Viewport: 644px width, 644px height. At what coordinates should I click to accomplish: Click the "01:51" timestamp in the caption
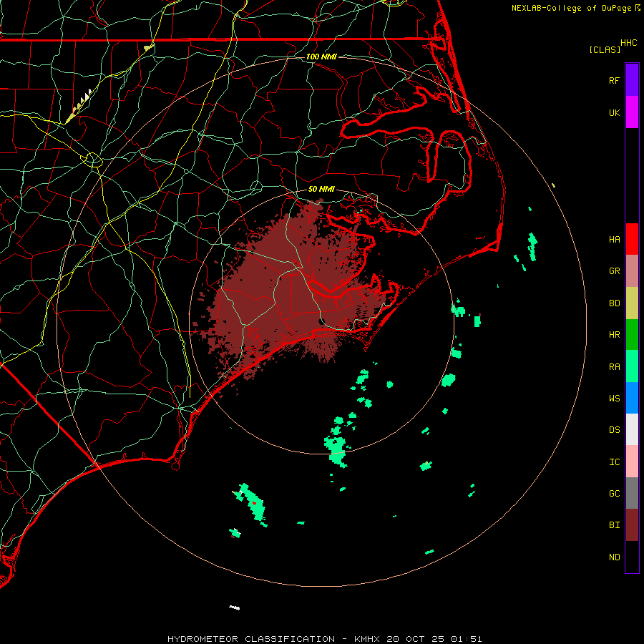pos(466,639)
